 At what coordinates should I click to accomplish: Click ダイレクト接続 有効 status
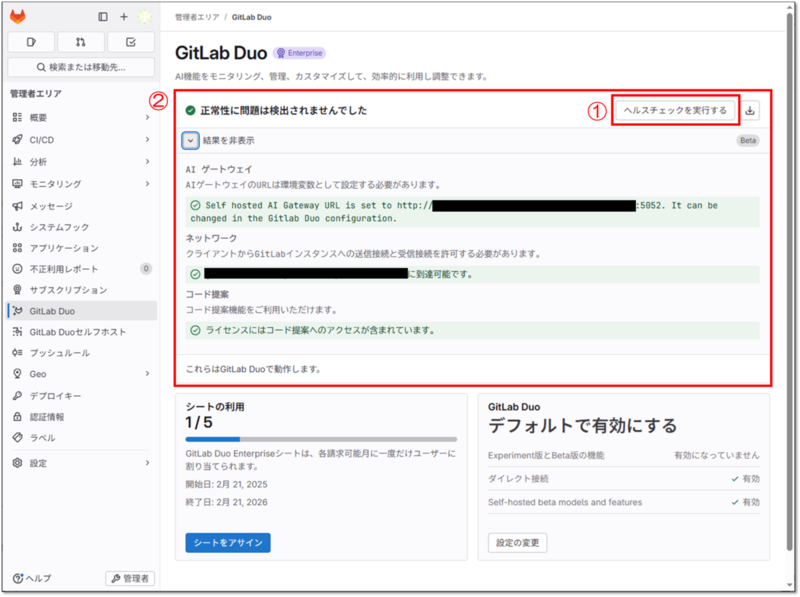(x=745, y=479)
